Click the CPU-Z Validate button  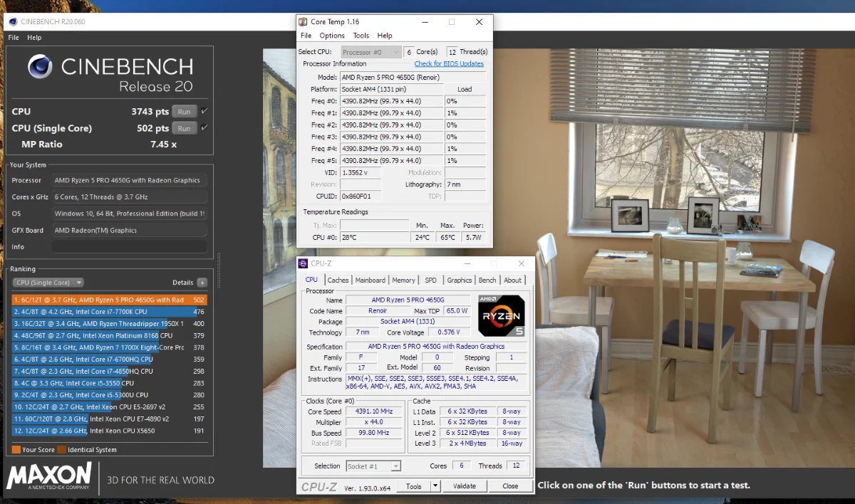(x=464, y=486)
